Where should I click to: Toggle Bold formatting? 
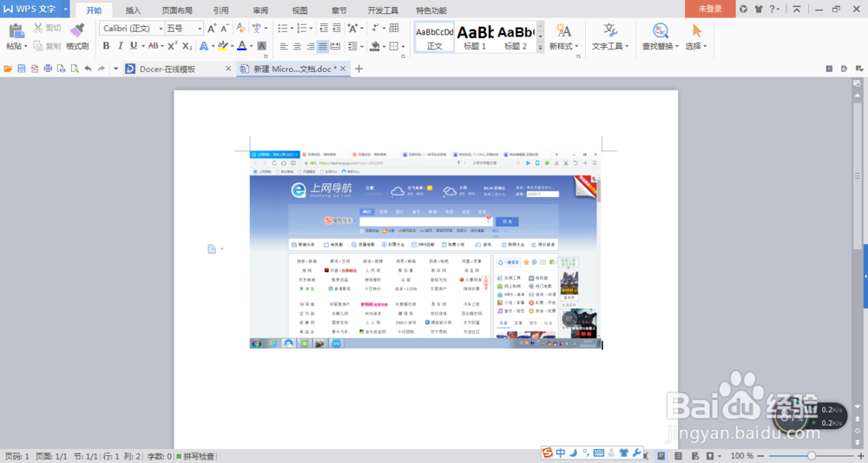point(106,46)
